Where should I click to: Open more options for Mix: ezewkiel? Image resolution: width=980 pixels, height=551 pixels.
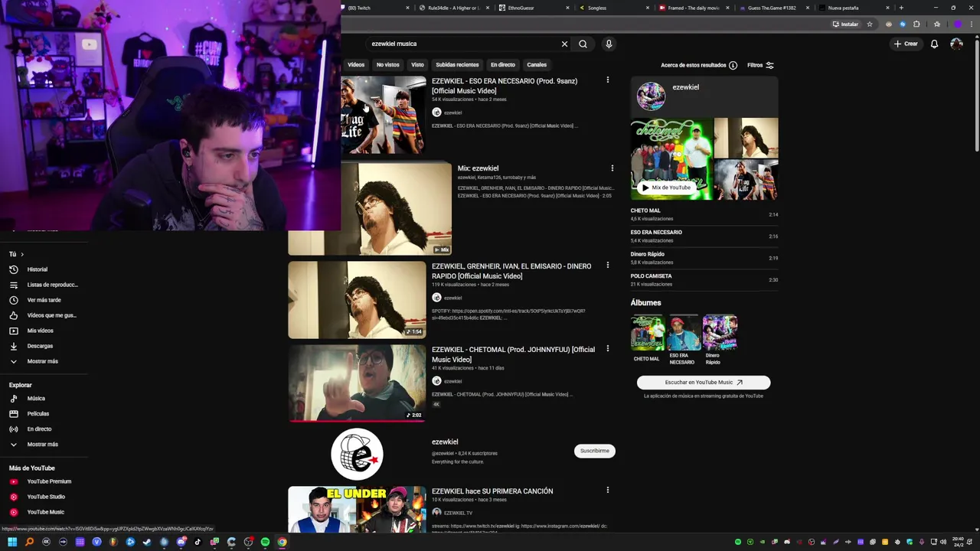coord(612,168)
